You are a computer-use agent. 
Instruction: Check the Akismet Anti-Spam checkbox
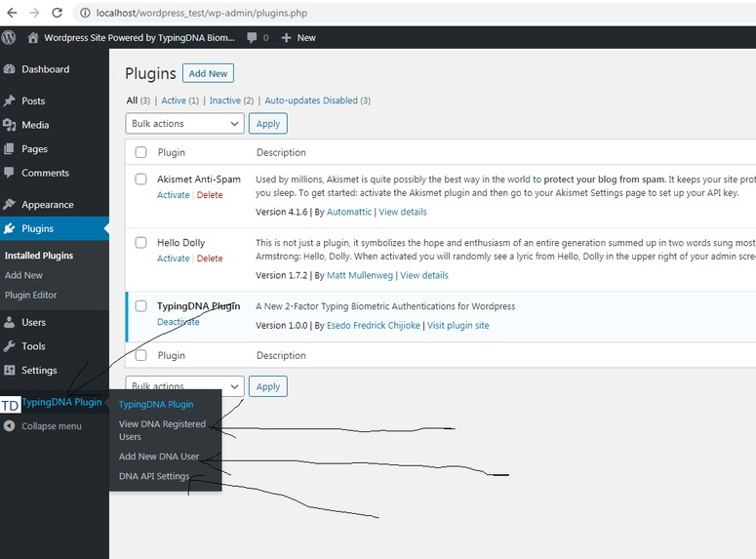point(140,179)
